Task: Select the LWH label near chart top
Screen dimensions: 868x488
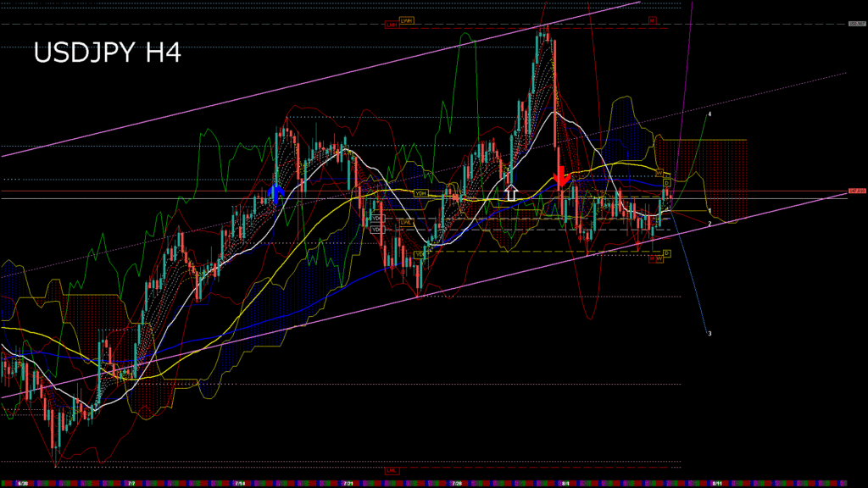Action: [x=407, y=19]
